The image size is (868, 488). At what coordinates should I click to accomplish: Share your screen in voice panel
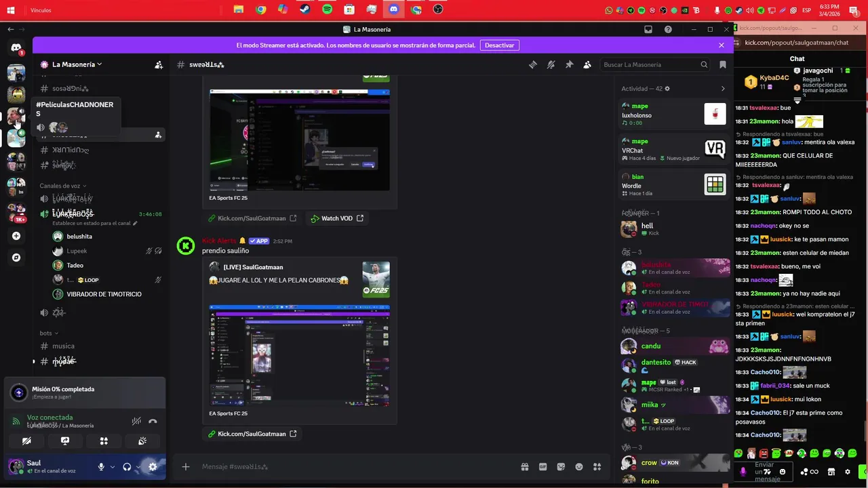coord(65,441)
